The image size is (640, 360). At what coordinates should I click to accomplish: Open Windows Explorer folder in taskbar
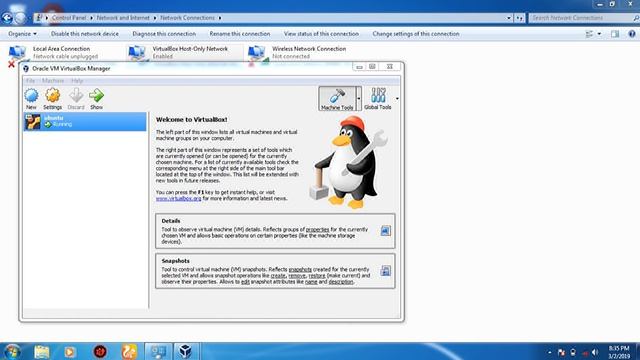point(42,352)
